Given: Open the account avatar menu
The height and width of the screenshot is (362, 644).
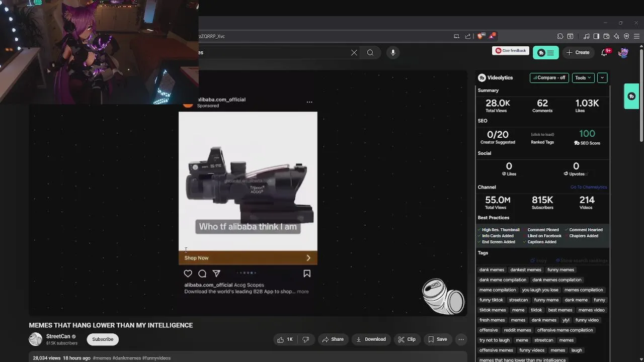Looking at the screenshot, I should click(x=623, y=53).
